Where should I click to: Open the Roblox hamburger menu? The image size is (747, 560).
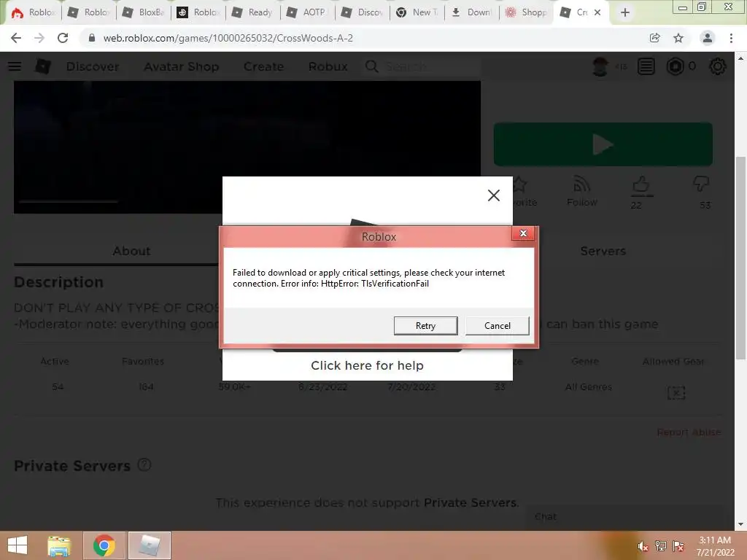(15, 66)
